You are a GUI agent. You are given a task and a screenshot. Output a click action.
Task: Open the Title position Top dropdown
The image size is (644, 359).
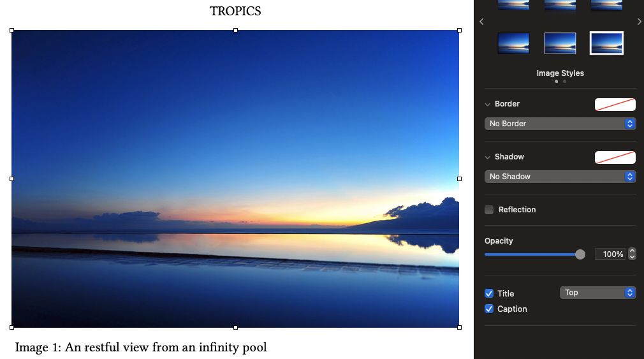(x=597, y=293)
